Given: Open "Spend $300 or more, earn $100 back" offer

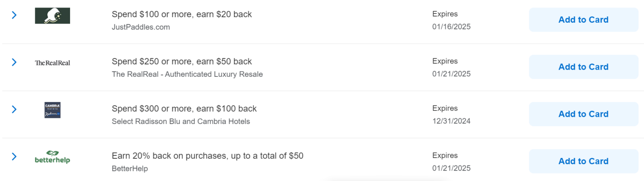Looking at the screenshot, I should click(x=184, y=108).
